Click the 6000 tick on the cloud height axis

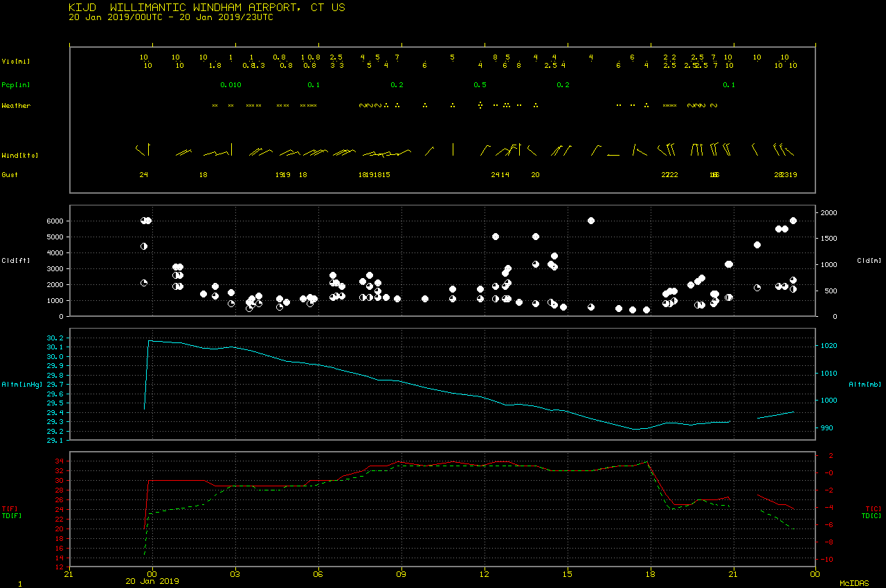55,221
